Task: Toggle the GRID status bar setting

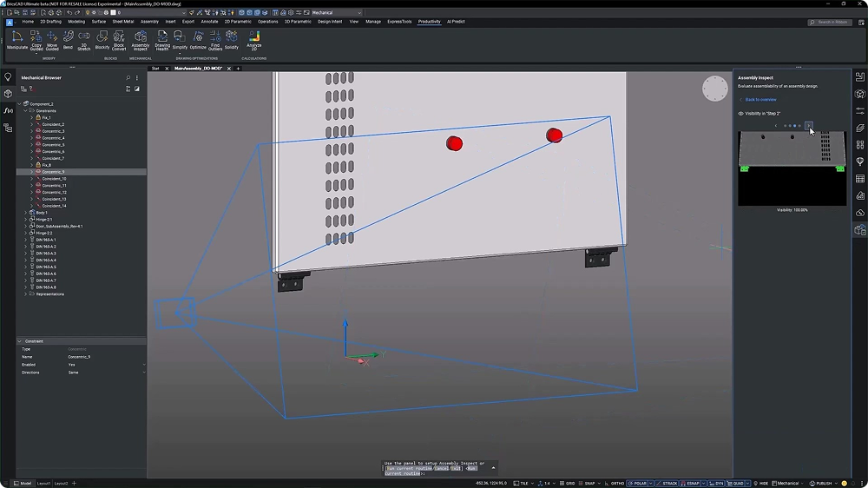Action: click(567, 483)
